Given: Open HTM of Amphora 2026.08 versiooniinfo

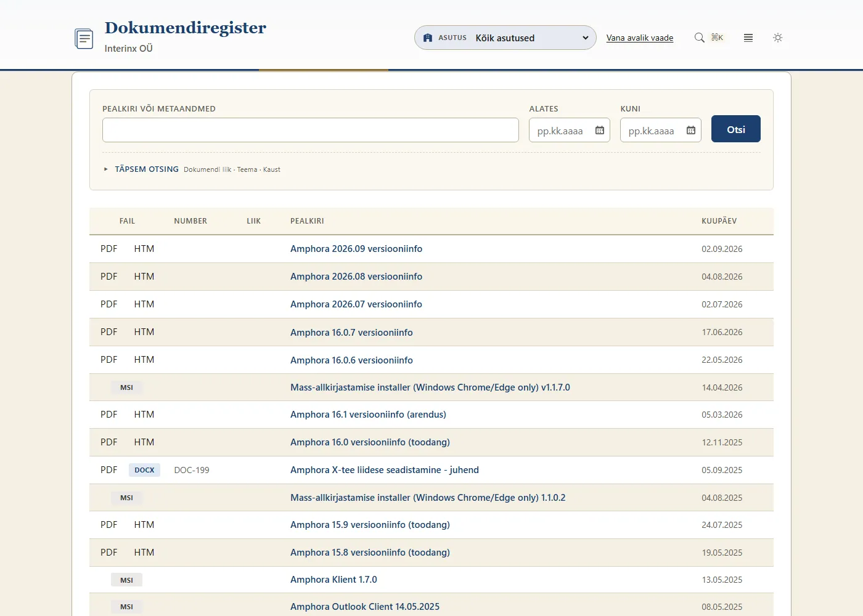Looking at the screenshot, I should point(144,277).
